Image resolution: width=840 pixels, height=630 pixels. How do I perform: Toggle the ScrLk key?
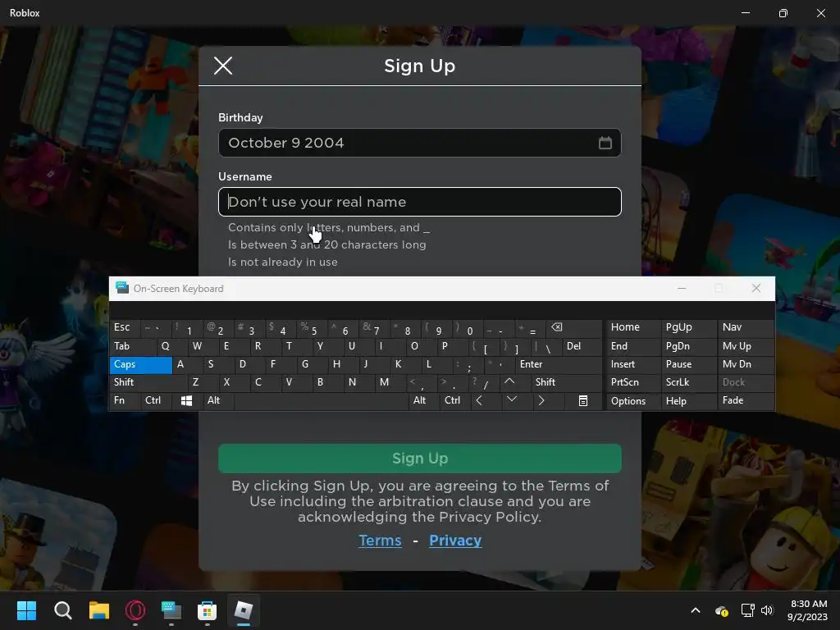tap(688, 382)
